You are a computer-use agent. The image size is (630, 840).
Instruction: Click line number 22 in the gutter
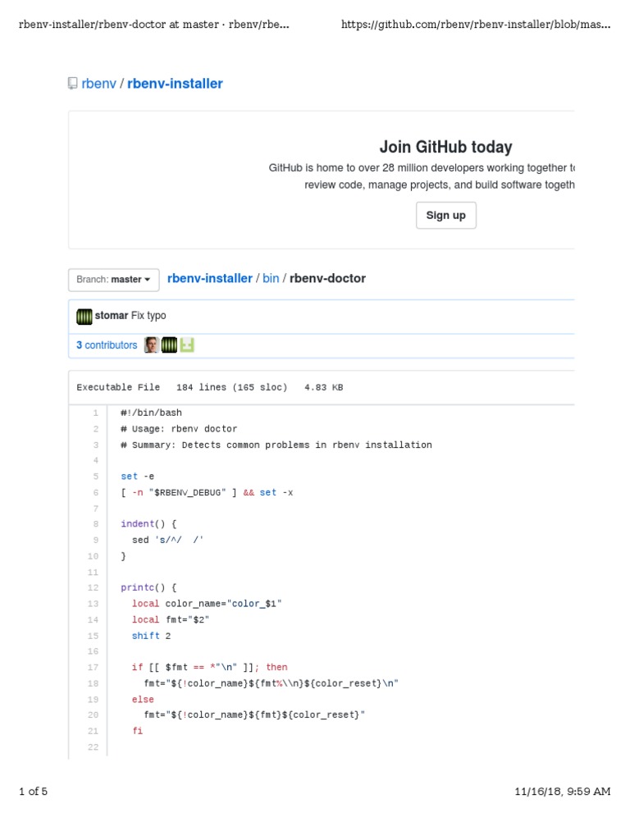click(x=94, y=747)
